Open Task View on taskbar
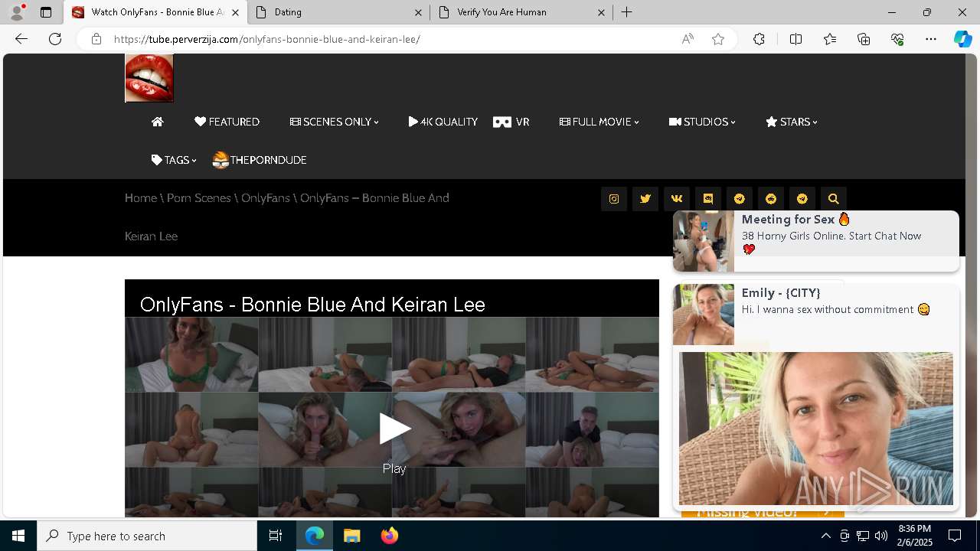Screen dimensions: 980x551 tap(276, 536)
